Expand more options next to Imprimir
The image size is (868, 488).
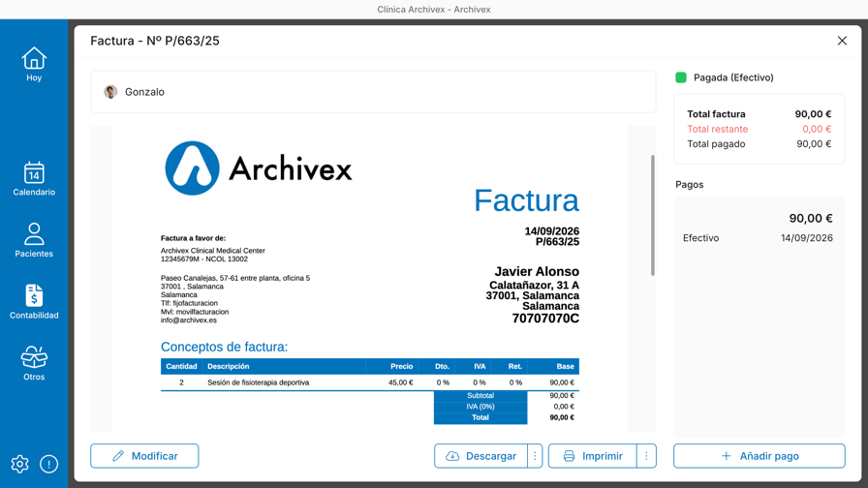pyautogui.click(x=646, y=456)
